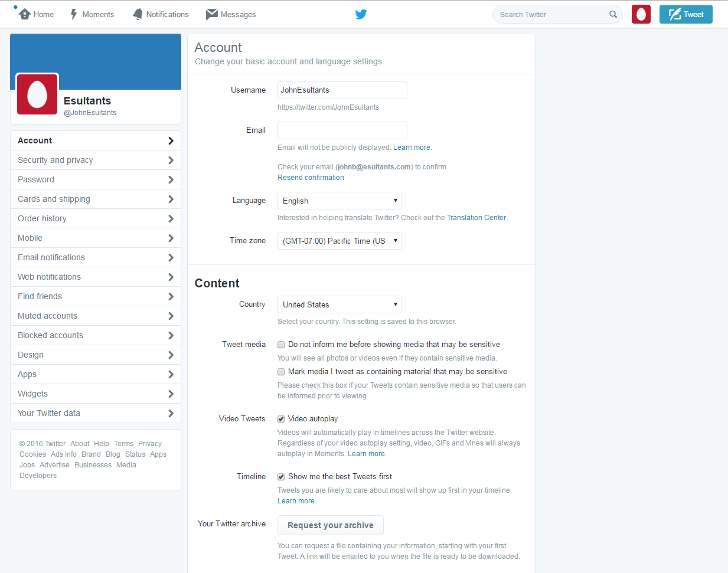The height and width of the screenshot is (573, 728).
Task: Open Messages envelope icon
Action: (x=211, y=14)
